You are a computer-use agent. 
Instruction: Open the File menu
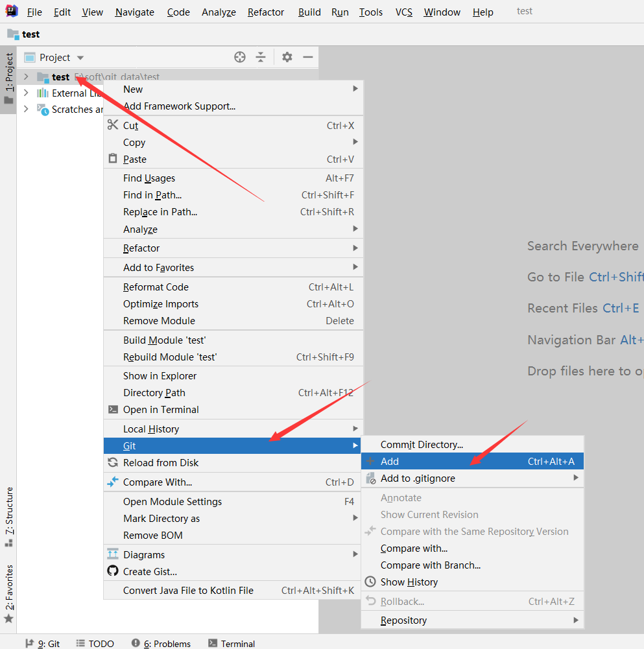pyautogui.click(x=34, y=12)
